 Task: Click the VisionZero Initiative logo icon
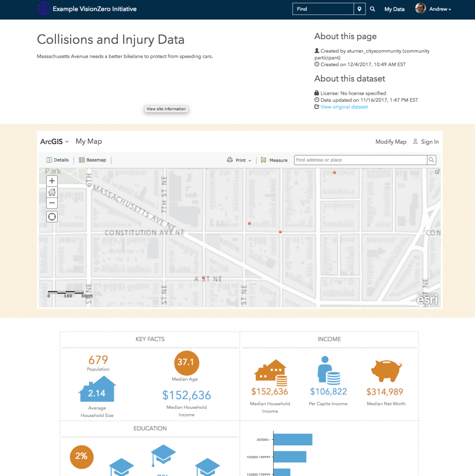pos(44,8)
